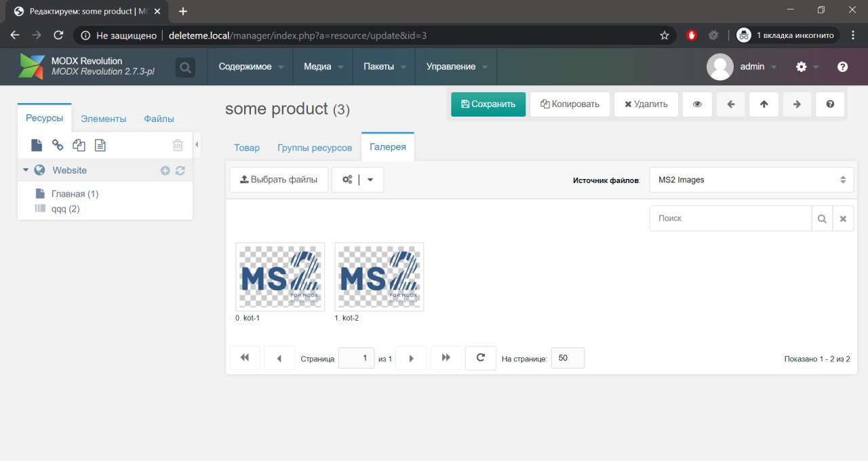Refresh the gallery list
This screenshot has height=461, width=868.
point(481,358)
